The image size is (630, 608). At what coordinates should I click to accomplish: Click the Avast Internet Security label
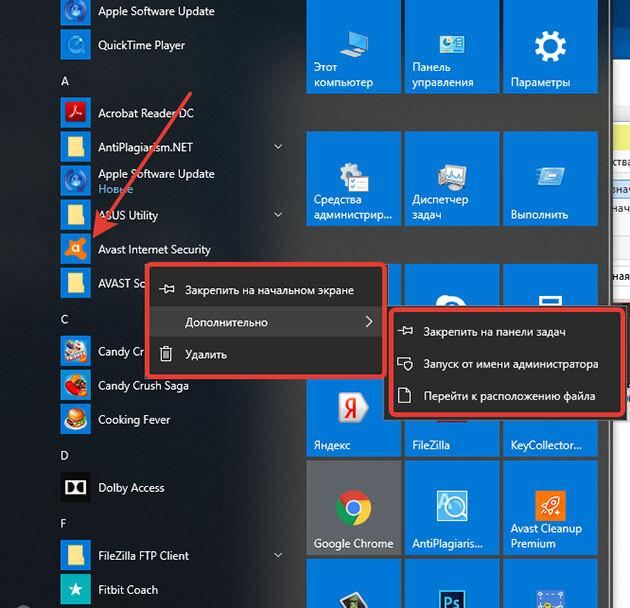pos(154,250)
